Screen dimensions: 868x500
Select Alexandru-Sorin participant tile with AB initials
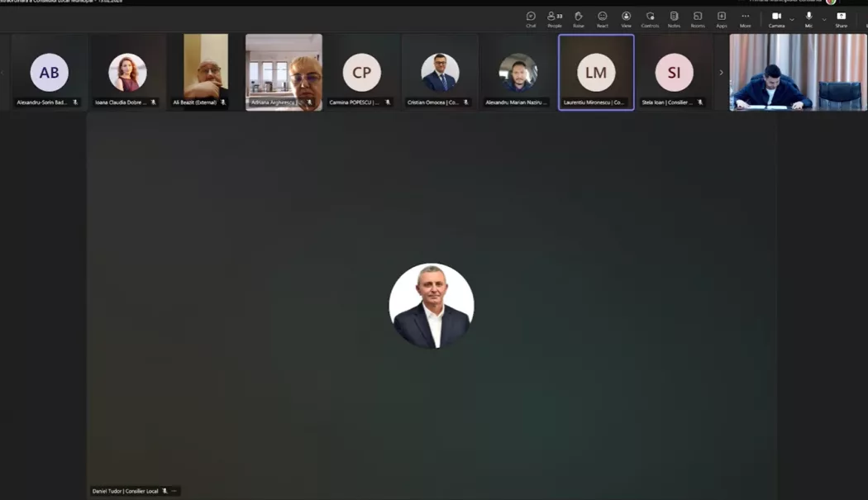click(50, 73)
